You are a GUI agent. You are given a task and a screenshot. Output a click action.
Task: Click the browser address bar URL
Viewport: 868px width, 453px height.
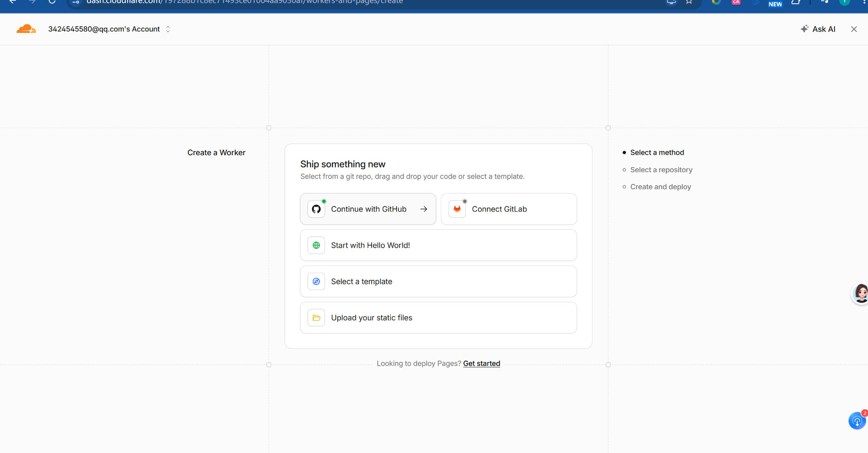pos(245,2)
